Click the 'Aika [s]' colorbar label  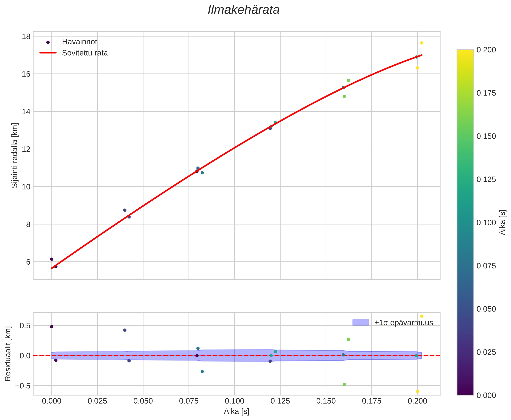(x=503, y=222)
